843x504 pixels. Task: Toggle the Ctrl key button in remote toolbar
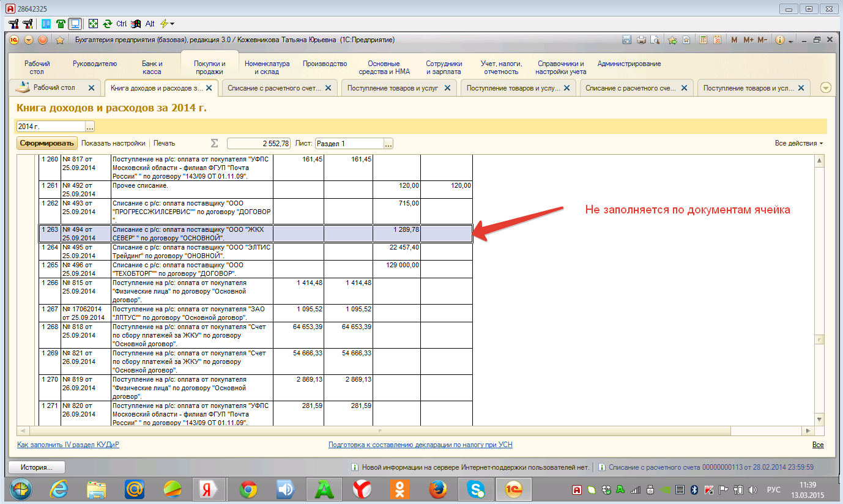pos(121,24)
